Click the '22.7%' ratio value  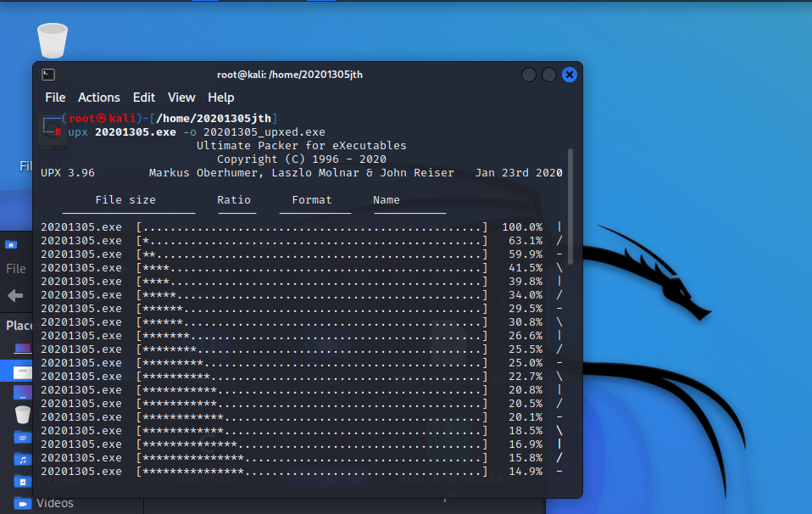point(526,377)
